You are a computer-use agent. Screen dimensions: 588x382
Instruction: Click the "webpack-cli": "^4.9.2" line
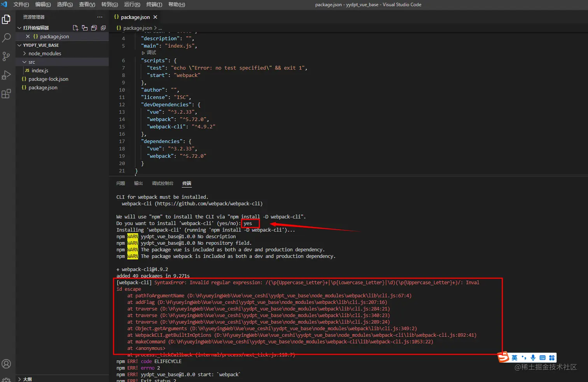coord(181,127)
